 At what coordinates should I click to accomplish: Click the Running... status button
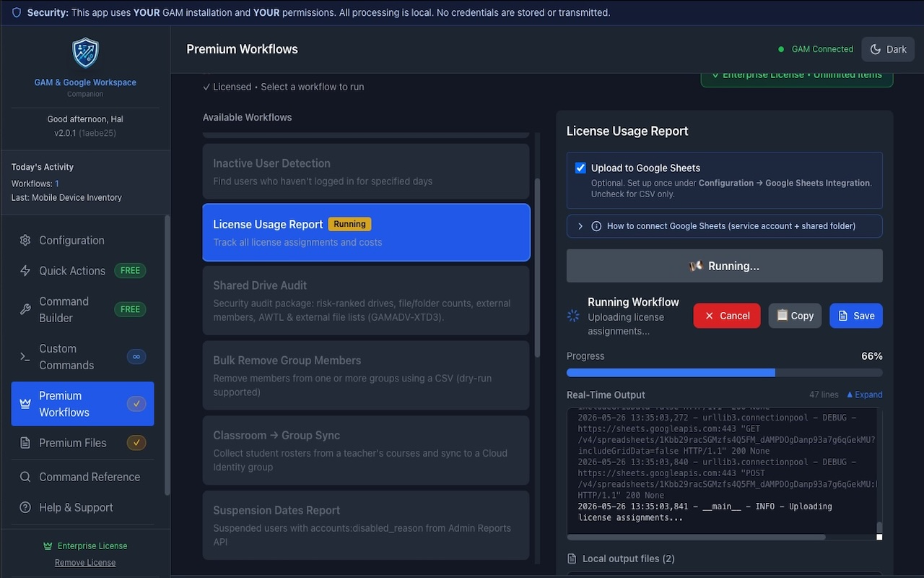pyautogui.click(x=724, y=266)
